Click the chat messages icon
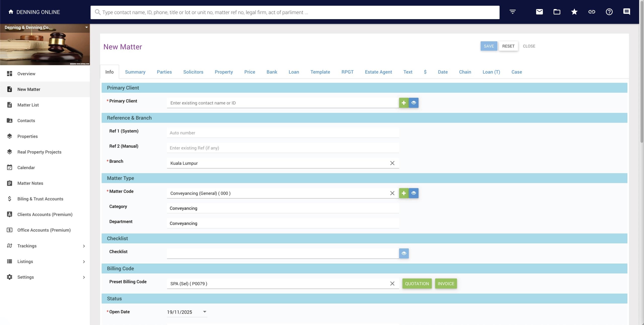This screenshot has height=325, width=644. click(626, 12)
